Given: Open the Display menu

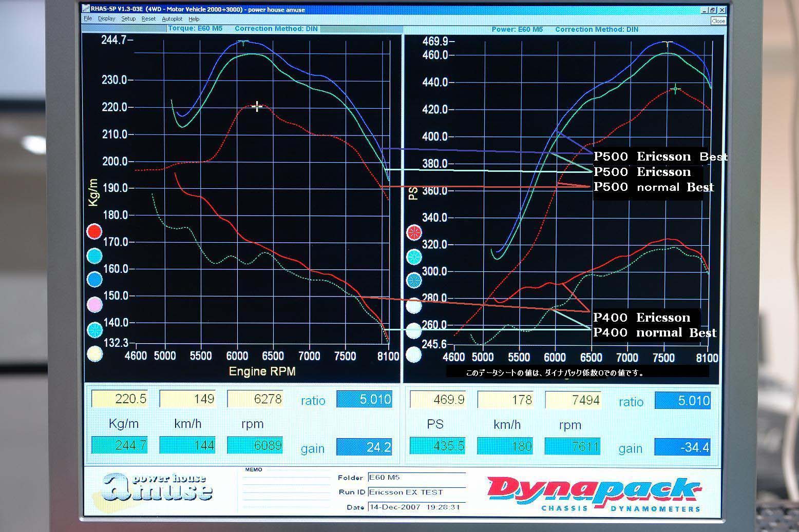Looking at the screenshot, I should (106, 18).
